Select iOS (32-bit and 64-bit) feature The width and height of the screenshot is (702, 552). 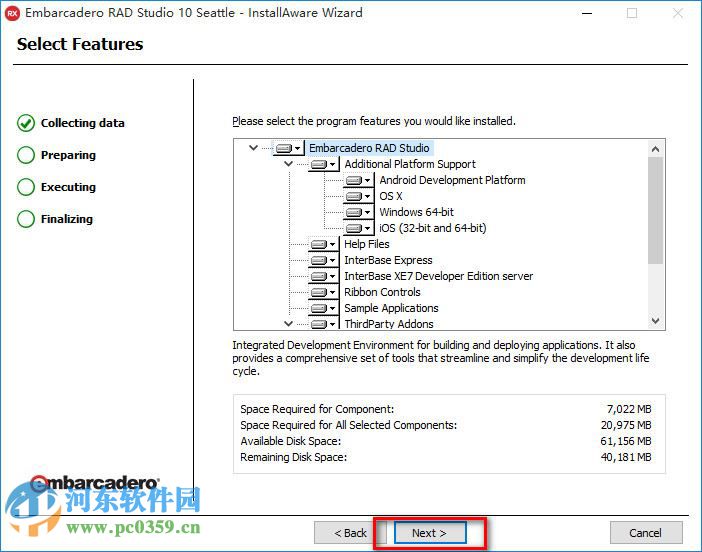432,228
